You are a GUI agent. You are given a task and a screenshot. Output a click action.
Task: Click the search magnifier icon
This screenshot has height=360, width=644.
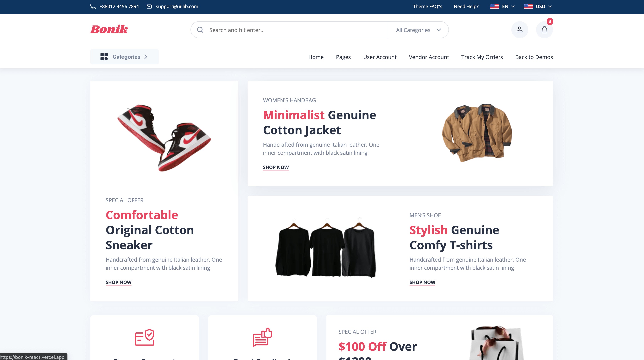200,30
